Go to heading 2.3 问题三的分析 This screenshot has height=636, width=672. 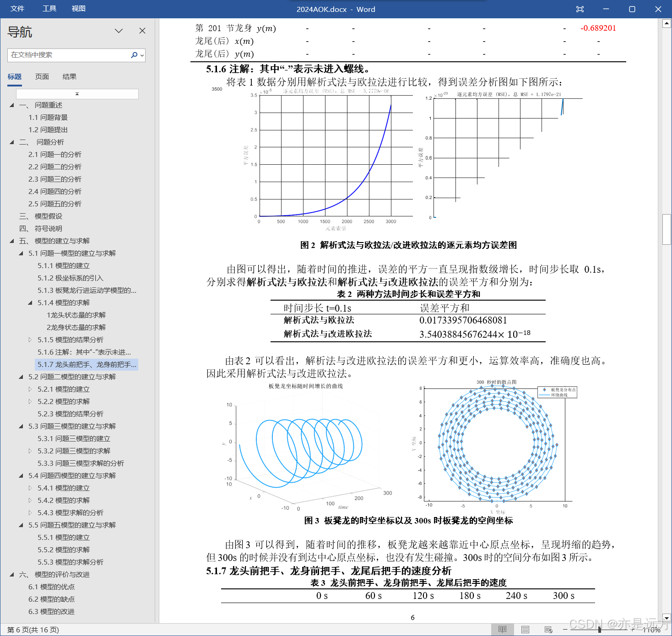pos(55,179)
